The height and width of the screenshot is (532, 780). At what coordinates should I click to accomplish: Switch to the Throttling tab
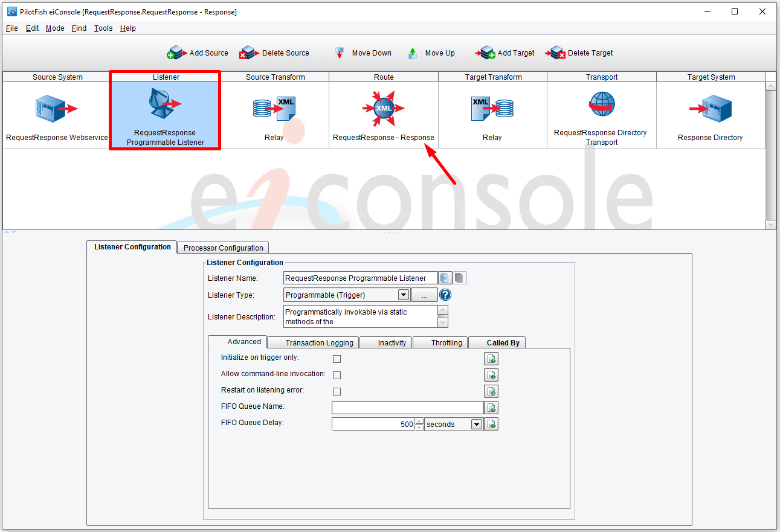click(440, 342)
